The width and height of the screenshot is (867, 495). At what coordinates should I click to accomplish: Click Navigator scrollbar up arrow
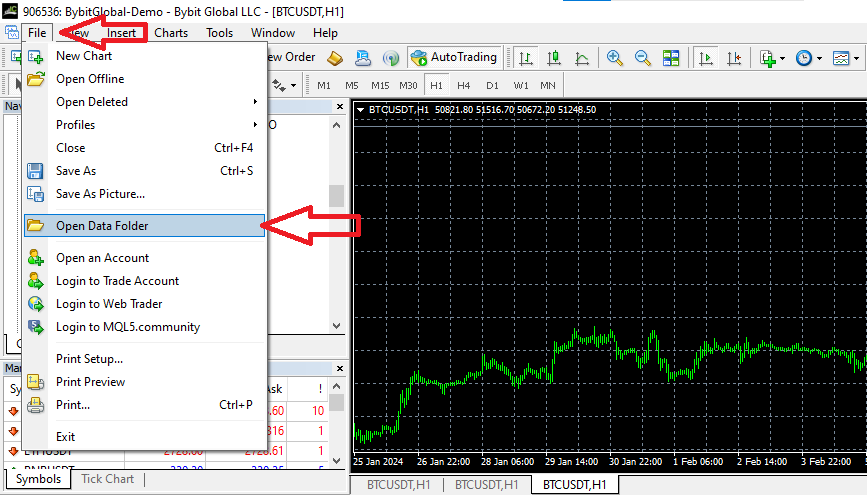[x=336, y=125]
